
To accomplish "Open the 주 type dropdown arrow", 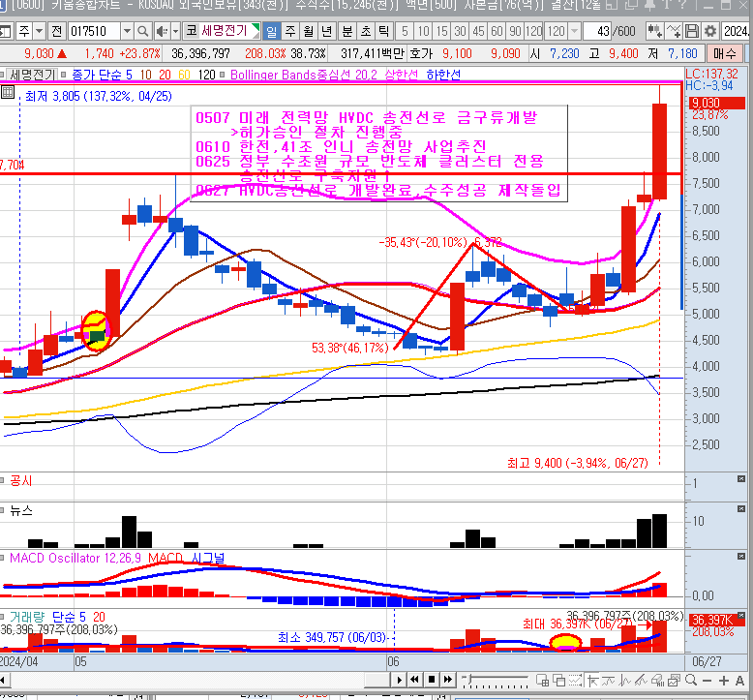I will (x=40, y=32).
